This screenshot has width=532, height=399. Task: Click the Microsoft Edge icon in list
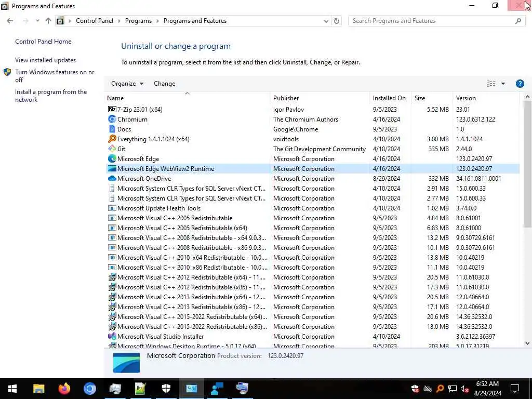coord(112,158)
